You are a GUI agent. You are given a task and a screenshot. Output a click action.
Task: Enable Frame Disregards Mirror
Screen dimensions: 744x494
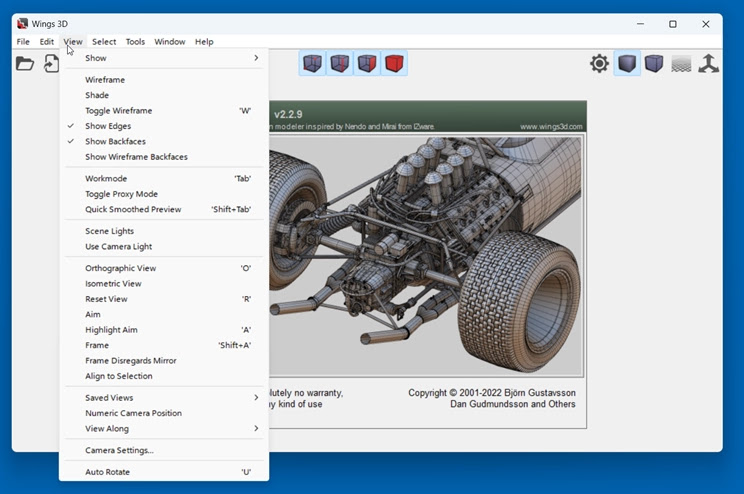click(164, 361)
